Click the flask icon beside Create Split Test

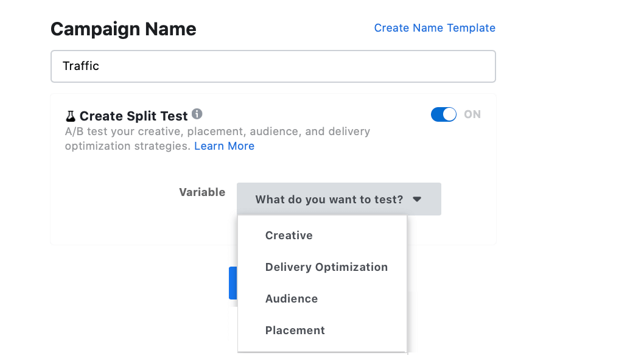point(71,116)
